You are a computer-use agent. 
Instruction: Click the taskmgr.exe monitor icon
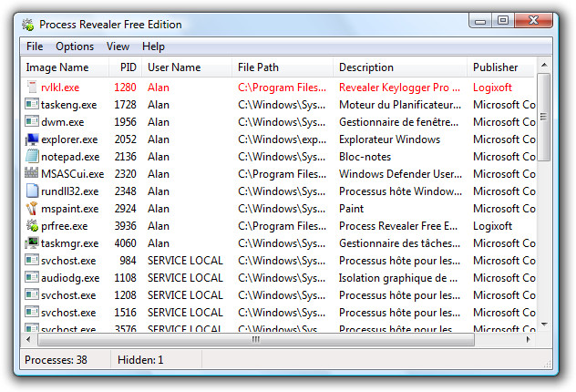point(32,242)
